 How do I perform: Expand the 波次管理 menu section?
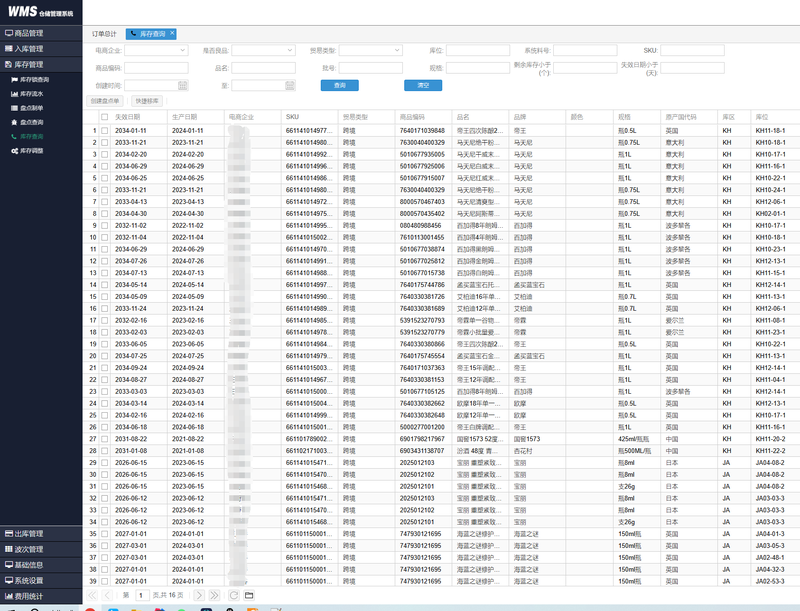41,549
